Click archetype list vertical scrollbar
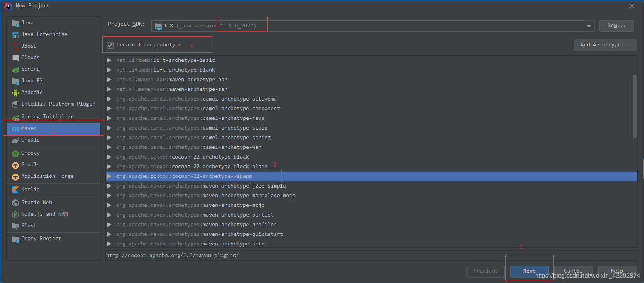Screen dimensions: 644x283 tap(634, 106)
